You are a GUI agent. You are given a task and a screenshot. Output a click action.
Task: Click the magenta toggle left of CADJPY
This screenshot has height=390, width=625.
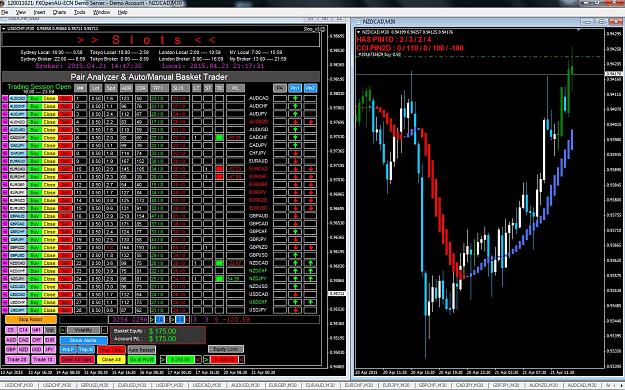[5, 146]
